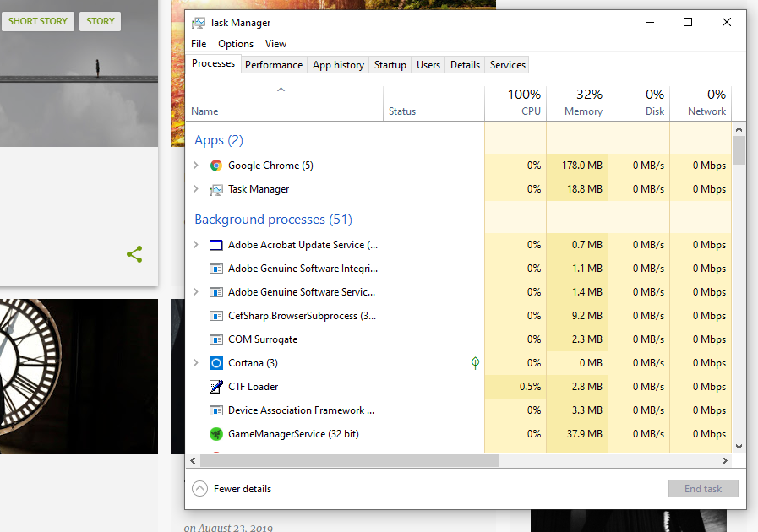Click the CTF Loader pen icon
758x532 pixels.
coord(216,387)
